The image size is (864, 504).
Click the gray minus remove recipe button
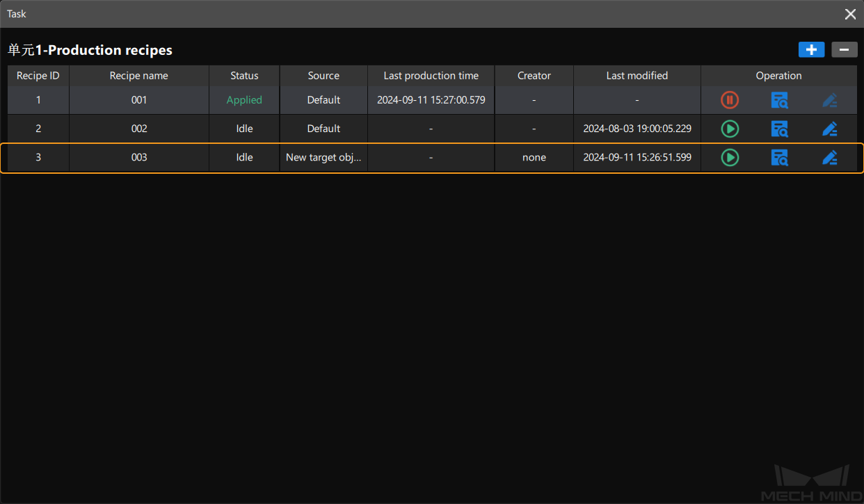click(x=845, y=49)
